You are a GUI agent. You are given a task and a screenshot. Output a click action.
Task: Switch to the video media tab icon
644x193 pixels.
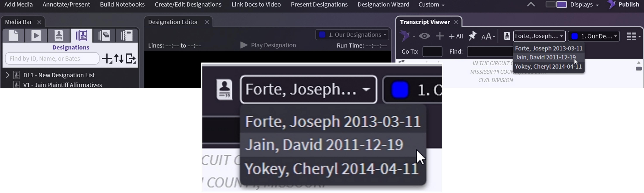(x=36, y=36)
